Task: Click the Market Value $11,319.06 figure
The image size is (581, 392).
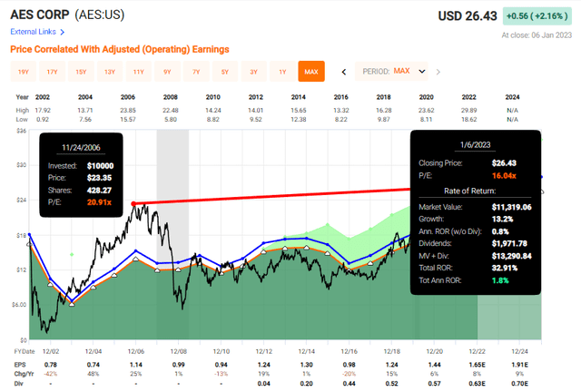Action: (x=511, y=207)
